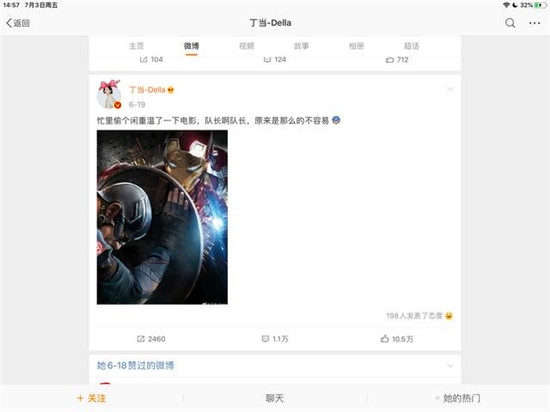
Task: Tap the search magnifier icon
Action: 510,23
